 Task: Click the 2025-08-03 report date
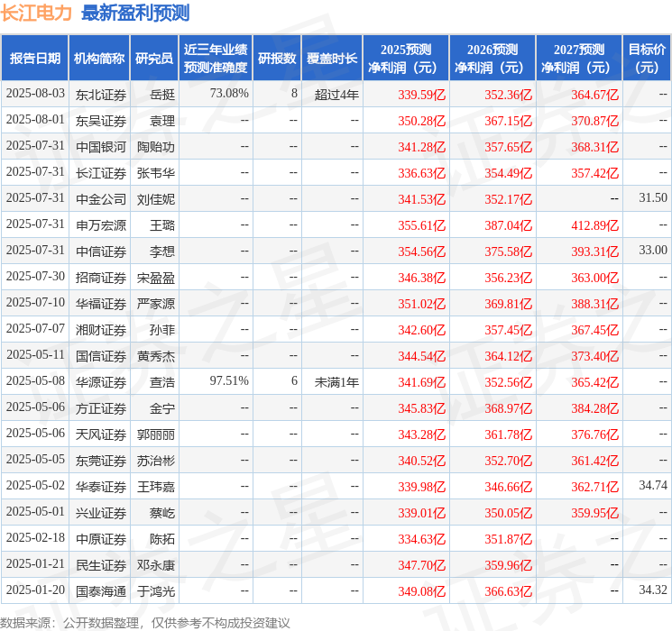pyautogui.click(x=35, y=93)
